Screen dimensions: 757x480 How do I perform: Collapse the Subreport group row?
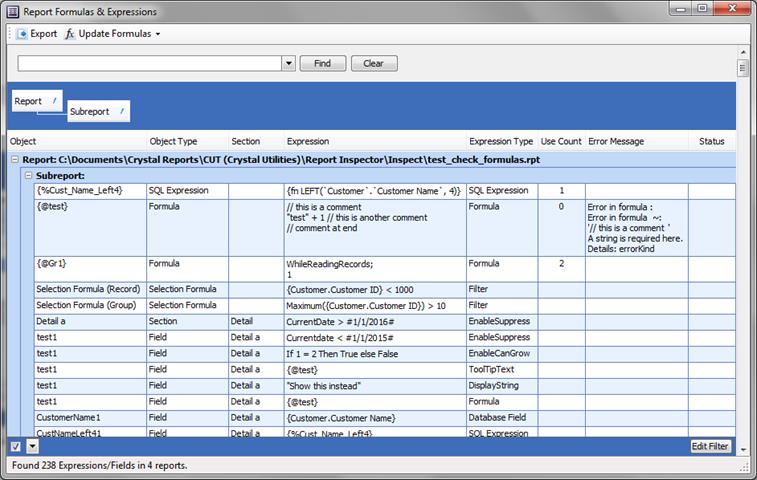point(28,175)
